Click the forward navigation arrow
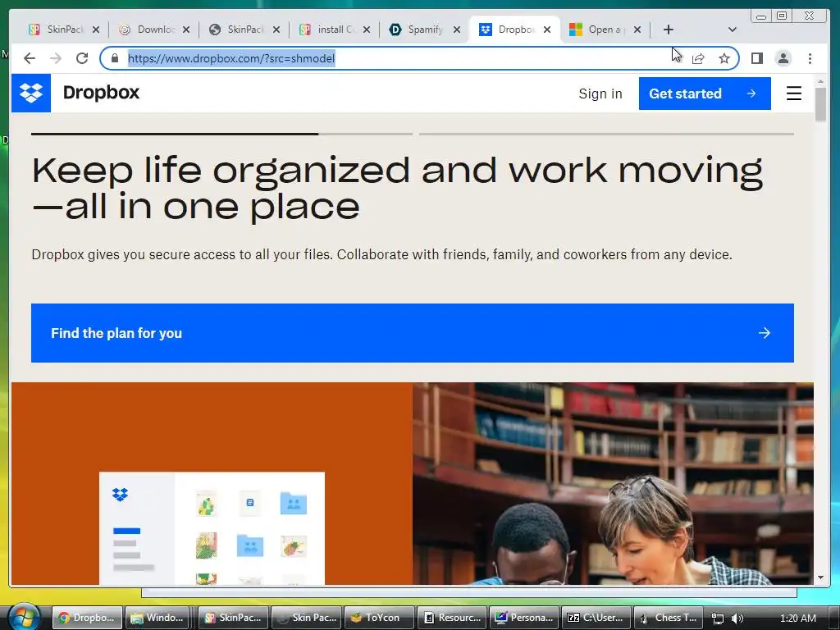This screenshot has height=630, width=840. (x=56, y=58)
